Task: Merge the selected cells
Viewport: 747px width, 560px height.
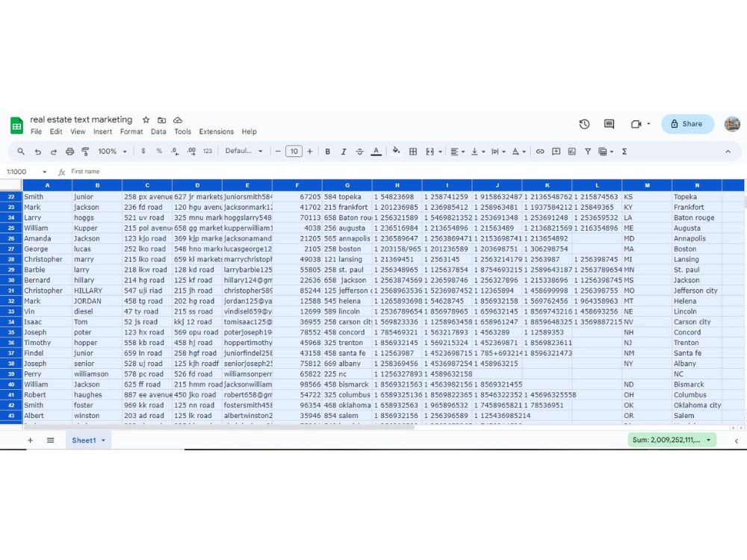Action: 430,152
